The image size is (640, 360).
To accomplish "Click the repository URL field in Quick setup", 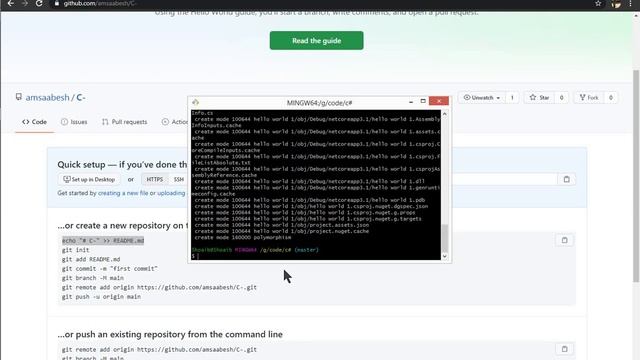I will click(x=504, y=179).
